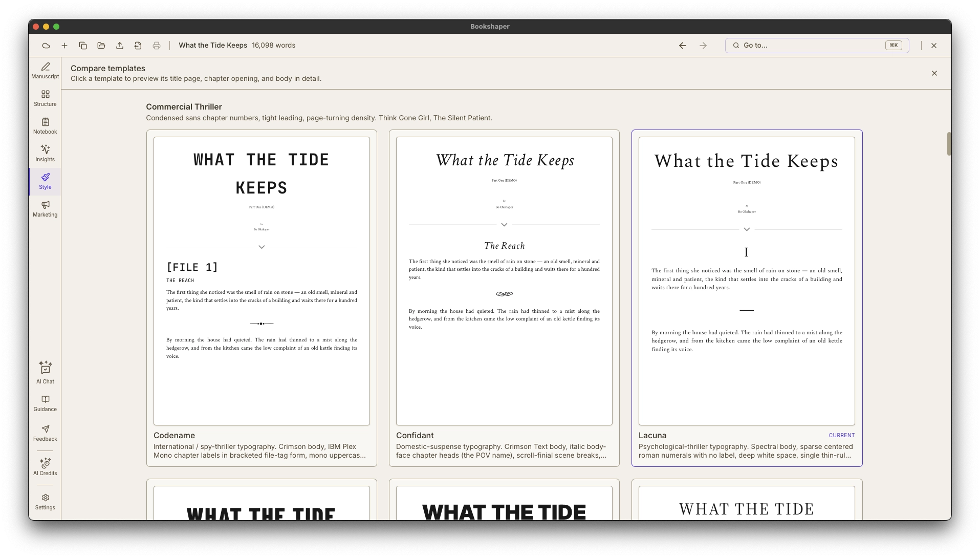Click the ⌘K shortcut badge

(894, 45)
